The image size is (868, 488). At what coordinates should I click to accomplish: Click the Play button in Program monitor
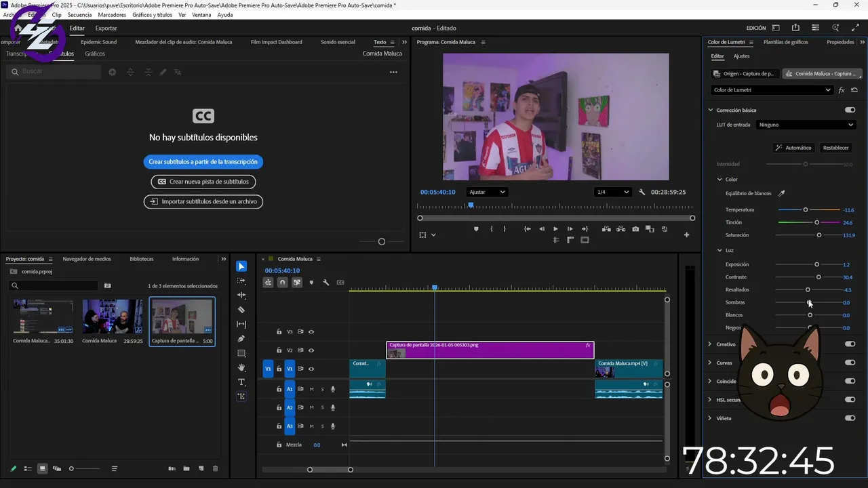point(555,229)
